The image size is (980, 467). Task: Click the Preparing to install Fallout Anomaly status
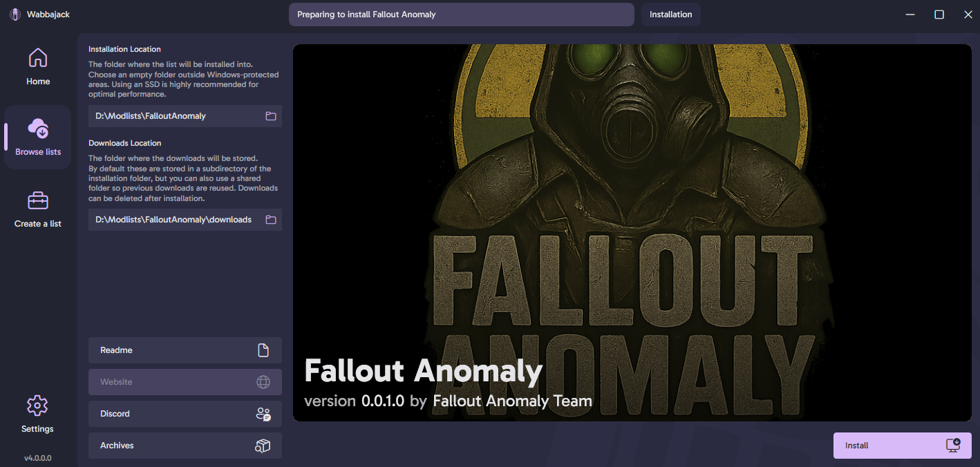462,15
